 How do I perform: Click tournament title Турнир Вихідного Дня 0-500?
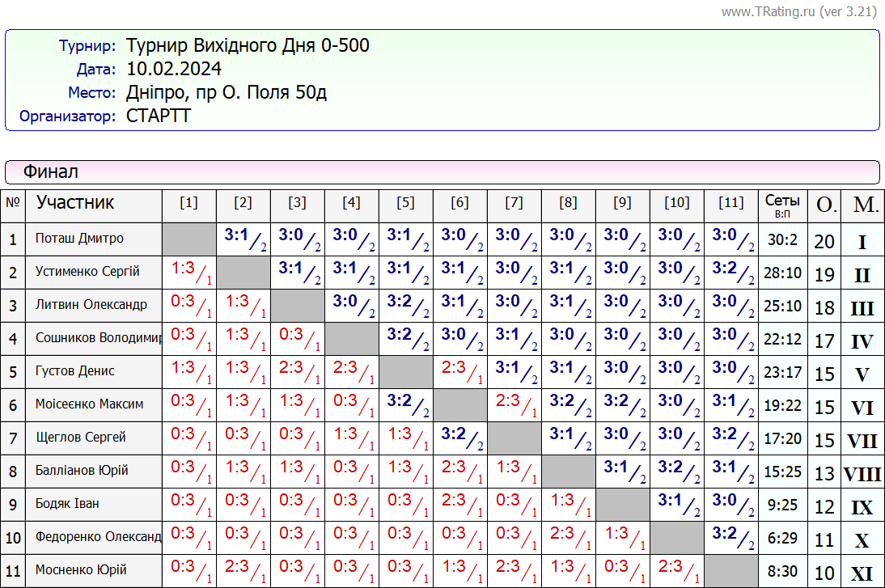coord(248,45)
